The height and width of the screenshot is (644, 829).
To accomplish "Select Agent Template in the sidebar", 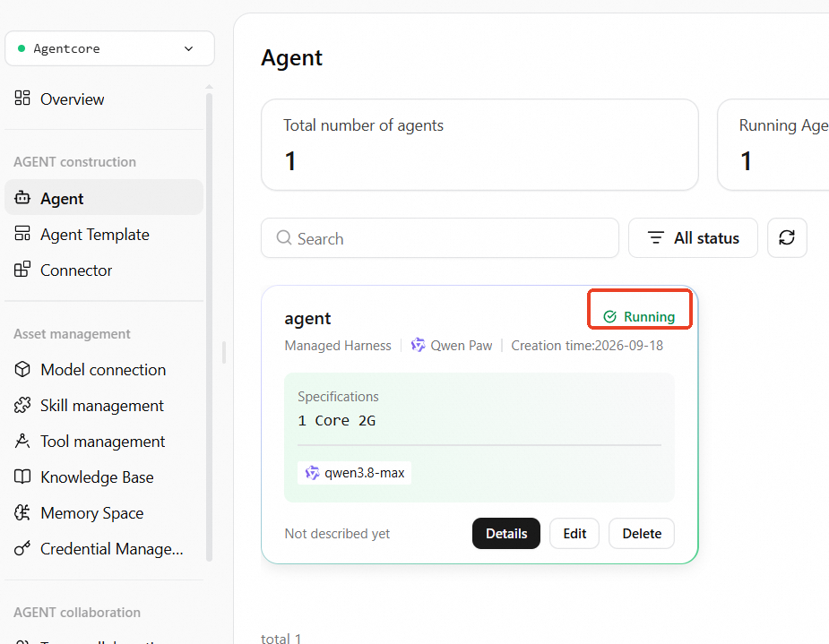I will [x=104, y=234].
